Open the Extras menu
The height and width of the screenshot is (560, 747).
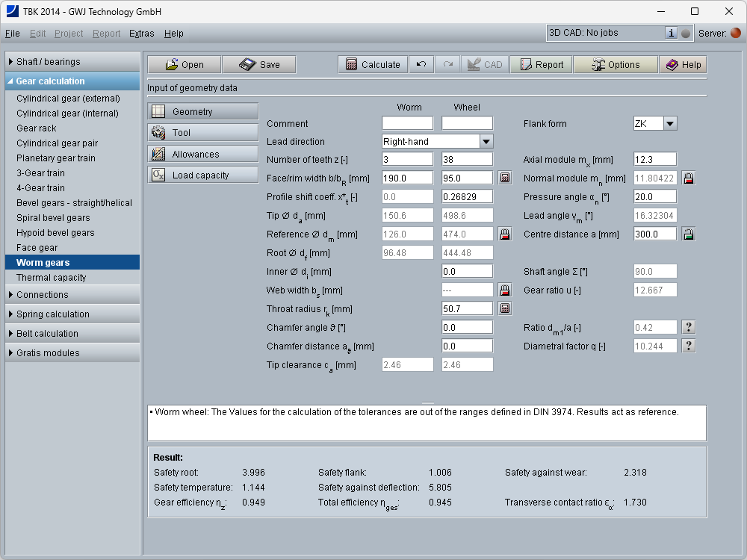point(141,34)
